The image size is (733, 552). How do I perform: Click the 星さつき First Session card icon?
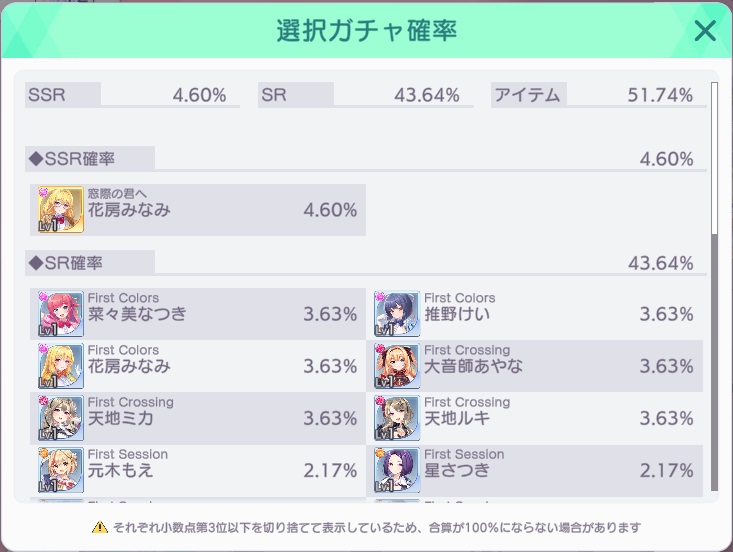pyautogui.click(x=397, y=470)
